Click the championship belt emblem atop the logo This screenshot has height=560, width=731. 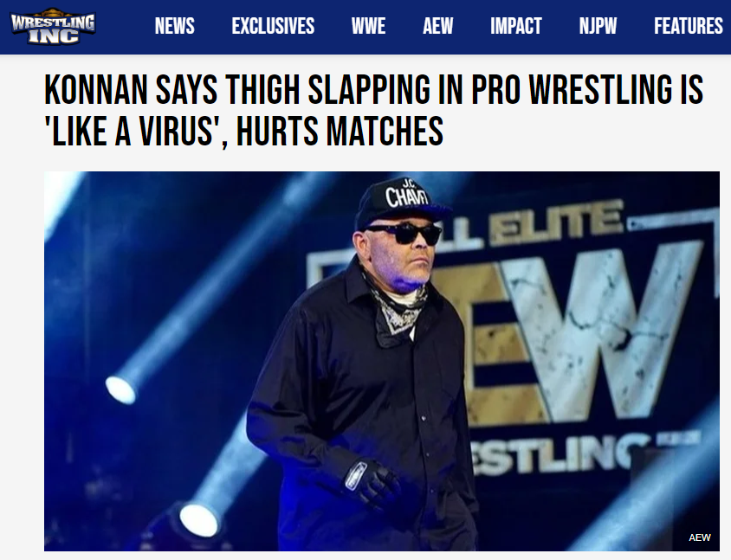point(53,11)
